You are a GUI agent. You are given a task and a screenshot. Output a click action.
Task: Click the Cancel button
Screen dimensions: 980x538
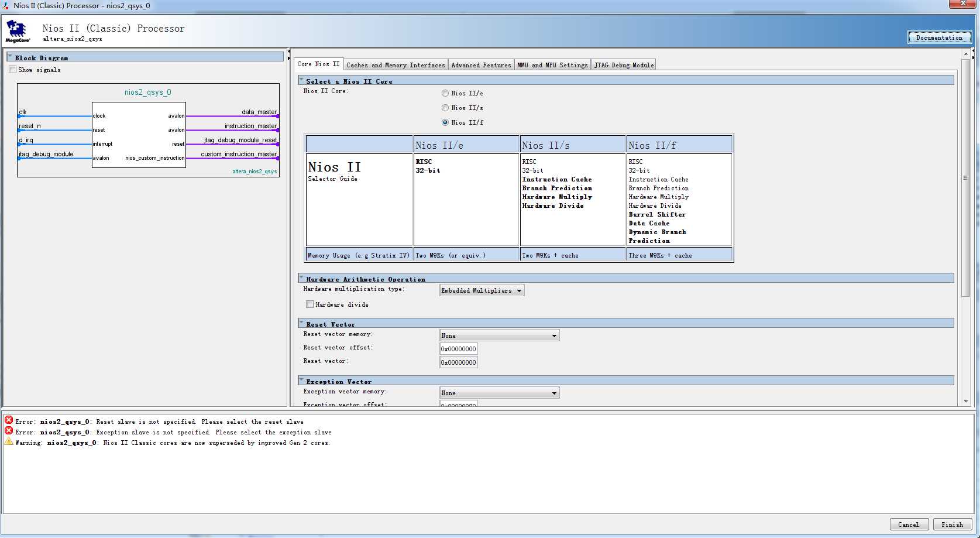(x=909, y=525)
